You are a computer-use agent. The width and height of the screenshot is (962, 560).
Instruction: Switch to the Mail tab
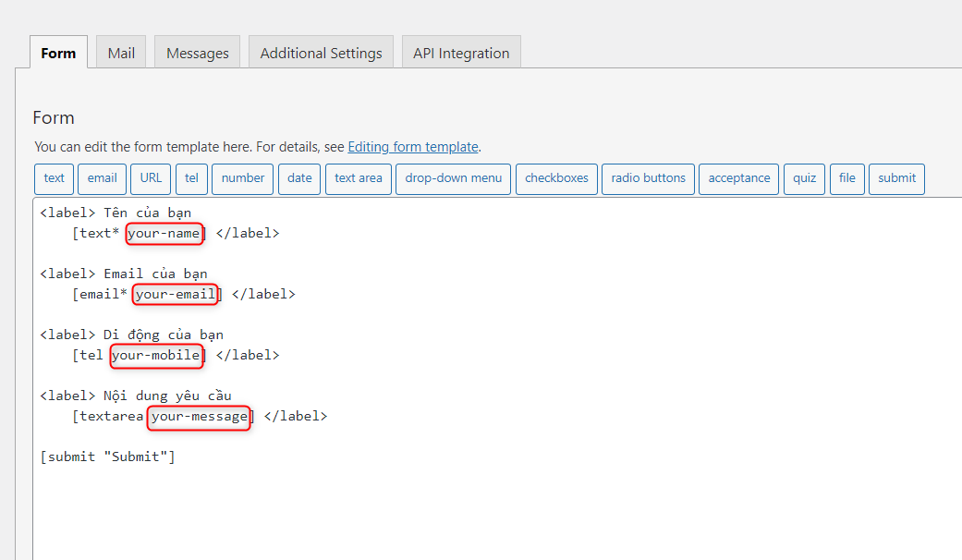tap(120, 52)
